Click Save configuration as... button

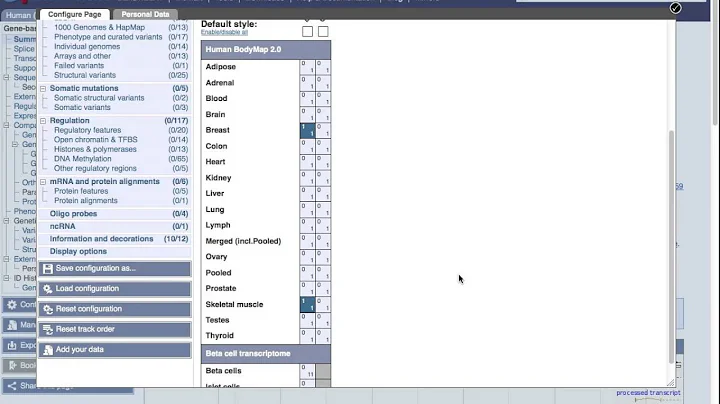(x=115, y=269)
